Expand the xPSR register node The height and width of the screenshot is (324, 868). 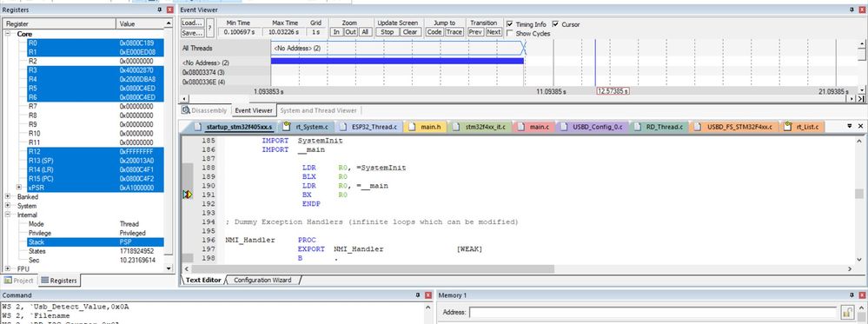point(19,188)
